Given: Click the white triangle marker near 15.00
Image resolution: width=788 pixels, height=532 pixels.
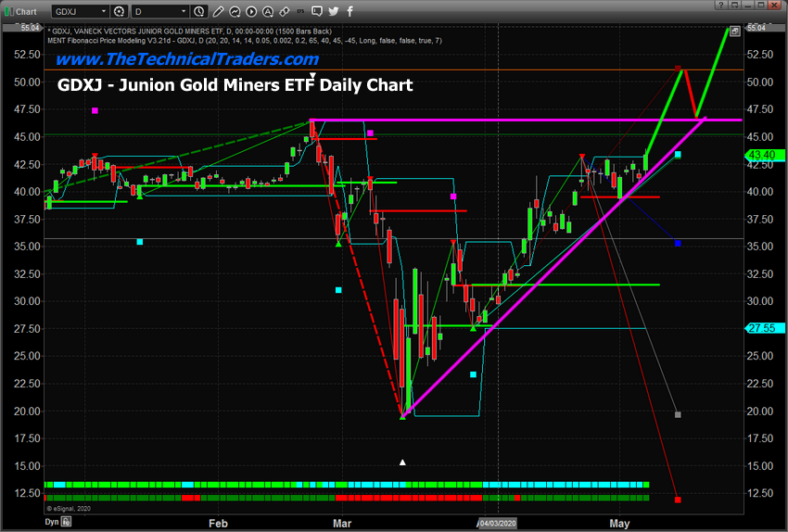Looking at the screenshot, I should click(402, 462).
